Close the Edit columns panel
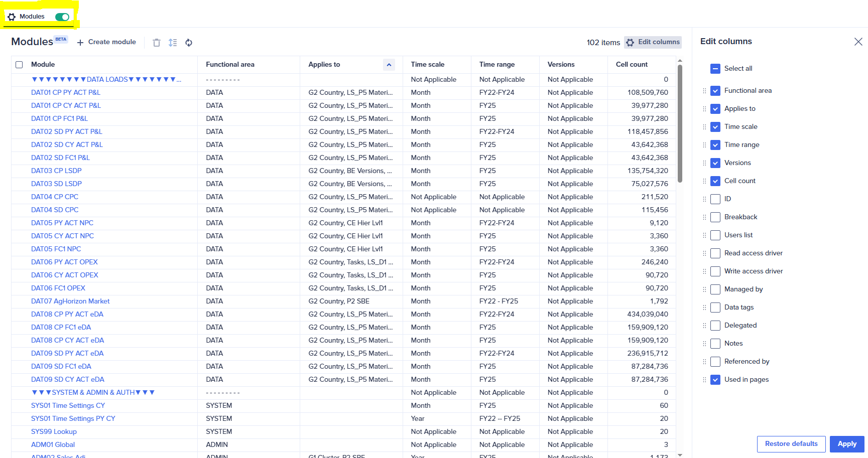This screenshot has height=458, width=868. click(x=858, y=42)
